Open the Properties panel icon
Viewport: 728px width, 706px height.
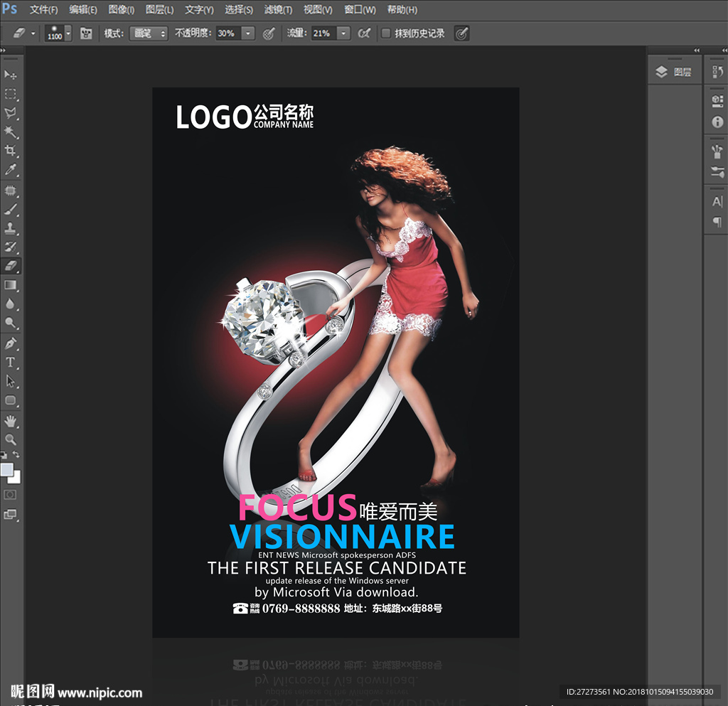(717, 102)
